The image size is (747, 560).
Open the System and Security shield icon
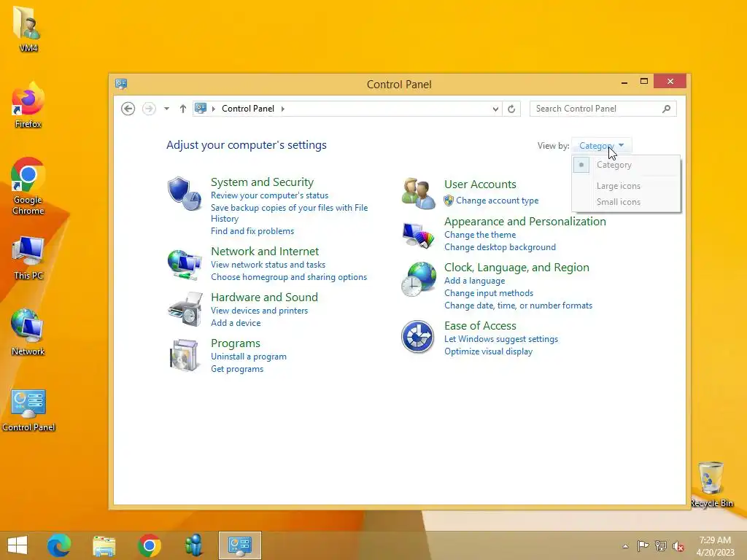(185, 193)
